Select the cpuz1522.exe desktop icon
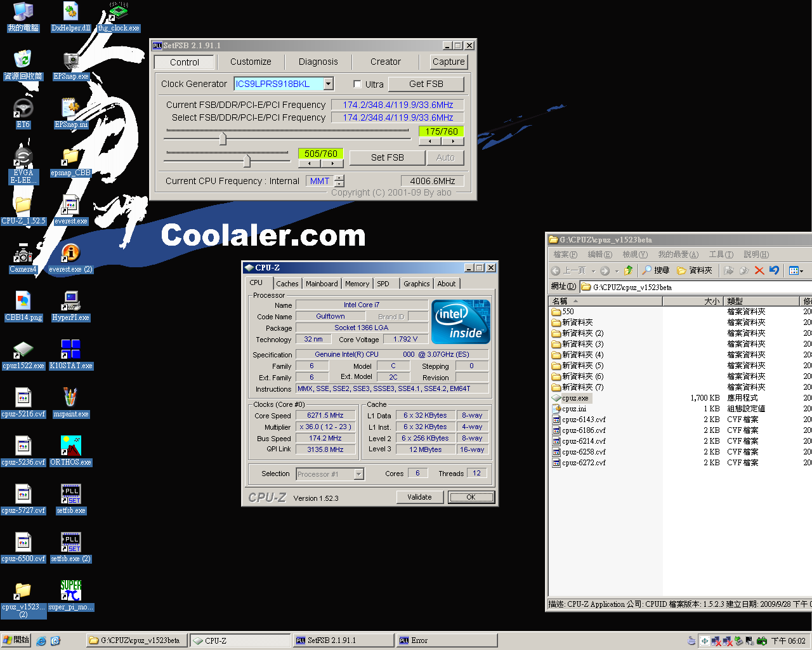Viewport: 812px width, 650px height. 23,355
